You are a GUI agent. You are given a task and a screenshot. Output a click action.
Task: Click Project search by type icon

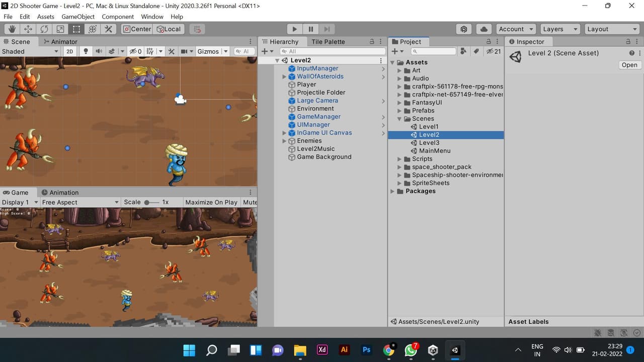(464, 51)
